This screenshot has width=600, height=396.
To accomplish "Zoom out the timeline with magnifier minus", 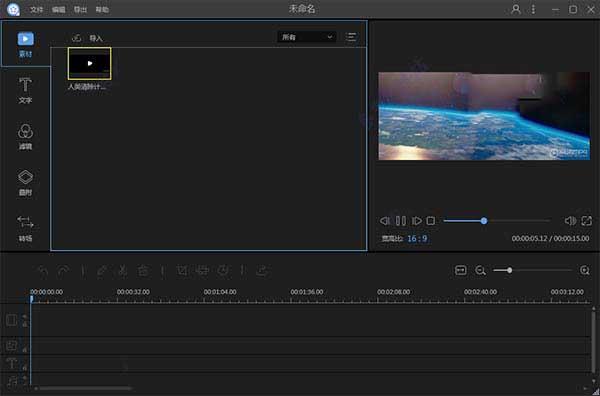I will [x=480, y=270].
